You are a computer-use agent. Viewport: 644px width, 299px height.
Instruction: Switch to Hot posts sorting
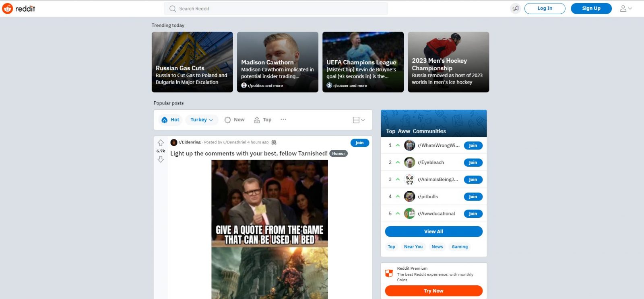click(170, 120)
